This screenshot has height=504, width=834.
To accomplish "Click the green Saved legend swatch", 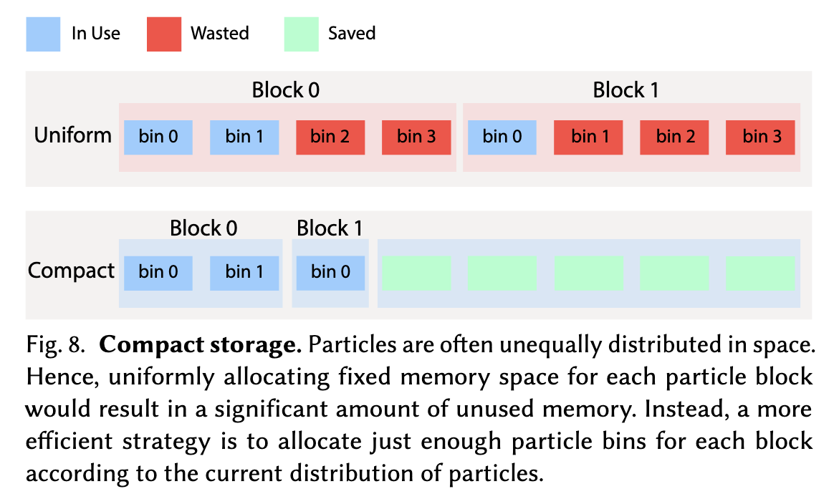I will pyautogui.click(x=301, y=34).
